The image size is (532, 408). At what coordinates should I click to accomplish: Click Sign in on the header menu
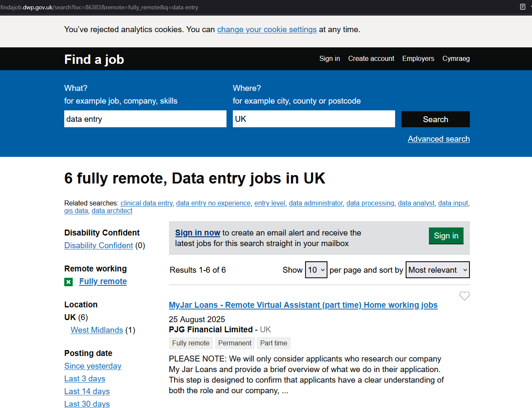pyautogui.click(x=330, y=59)
